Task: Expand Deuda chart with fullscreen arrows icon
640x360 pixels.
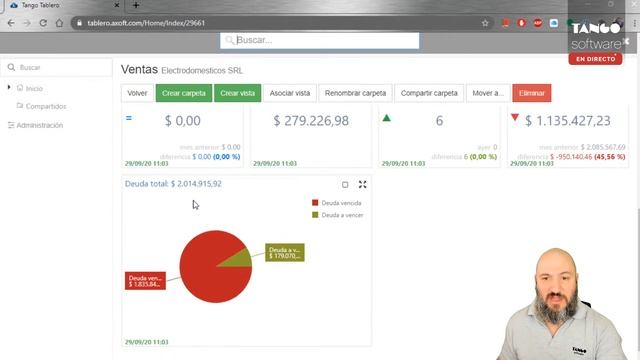Action: tap(362, 184)
